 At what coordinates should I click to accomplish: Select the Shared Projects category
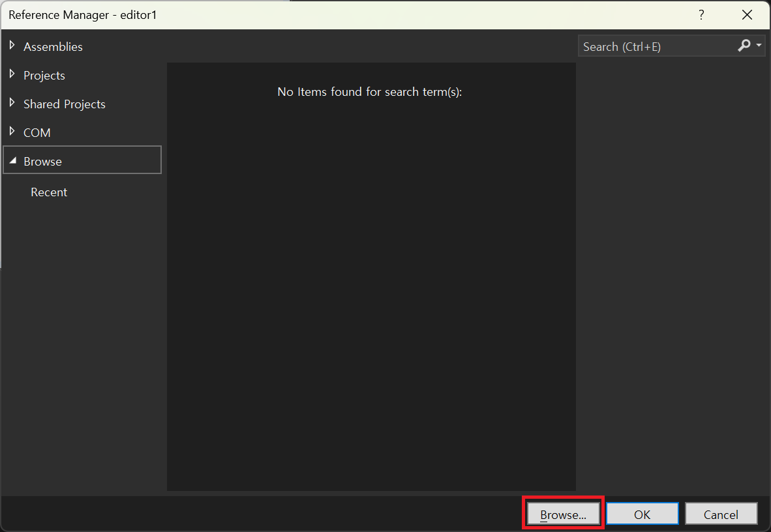coord(65,104)
